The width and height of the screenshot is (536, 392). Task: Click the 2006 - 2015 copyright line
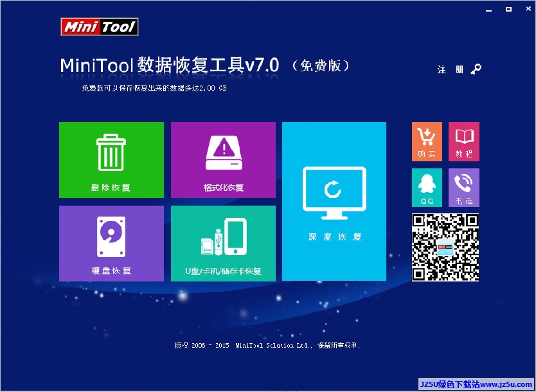(x=267, y=346)
